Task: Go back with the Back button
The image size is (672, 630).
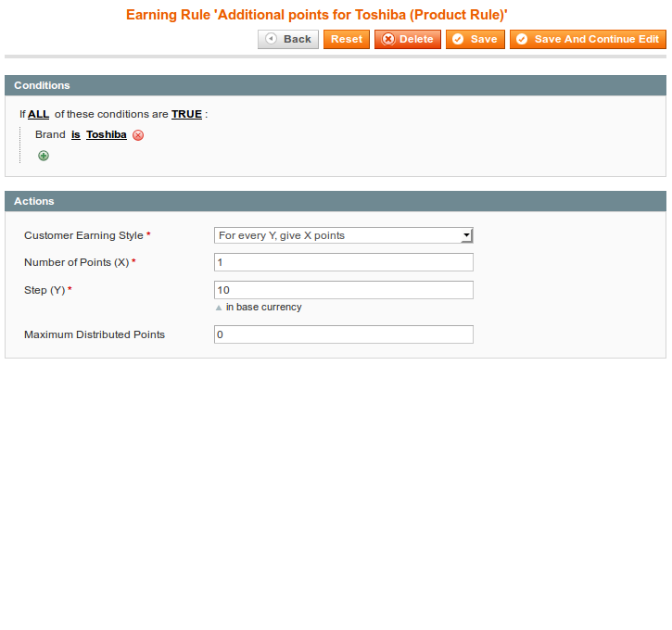Action: click(288, 40)
